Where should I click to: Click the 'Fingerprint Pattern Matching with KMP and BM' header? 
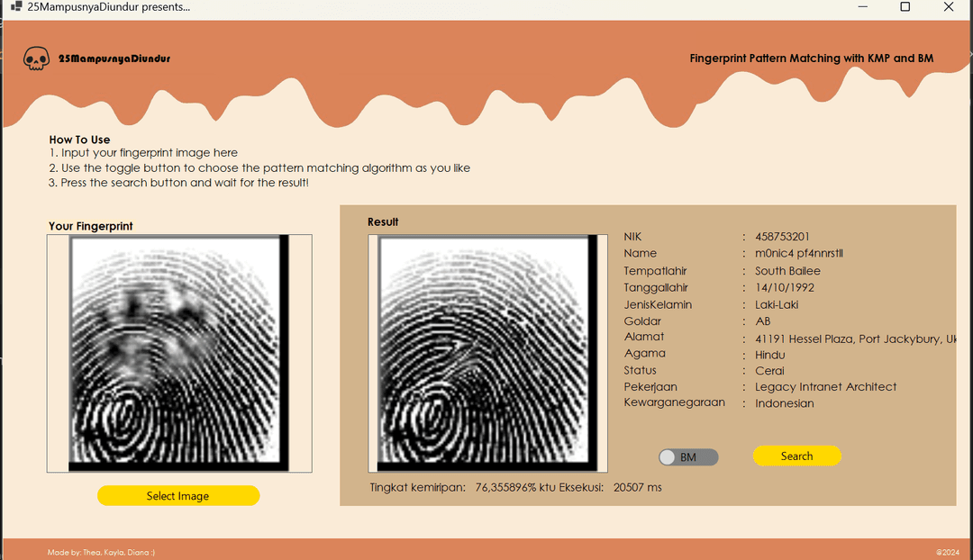[x=810, y=58]
